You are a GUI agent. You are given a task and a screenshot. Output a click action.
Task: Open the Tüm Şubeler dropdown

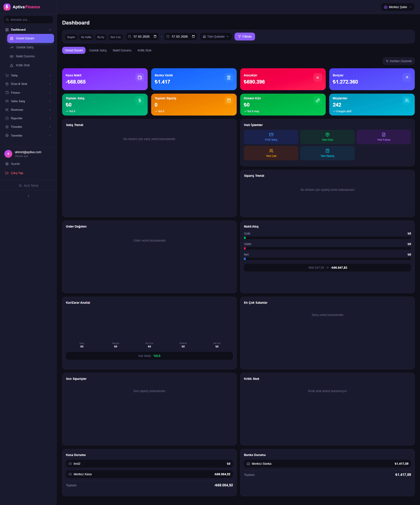coord(215,36)
